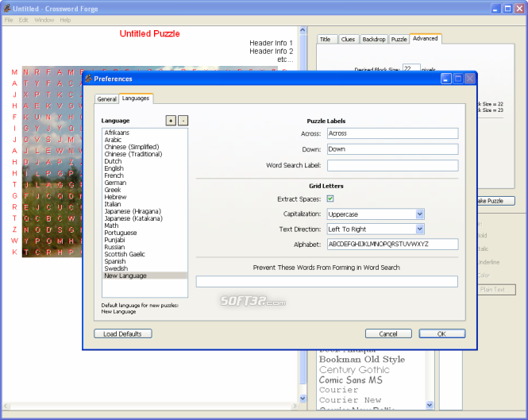Choose Bookman Old Style font

362,360
